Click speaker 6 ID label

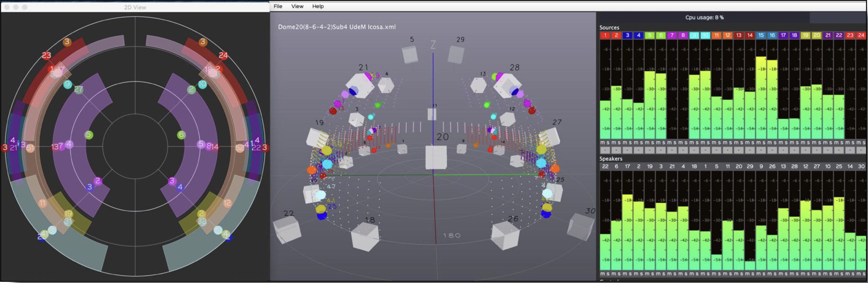(616, 166)
